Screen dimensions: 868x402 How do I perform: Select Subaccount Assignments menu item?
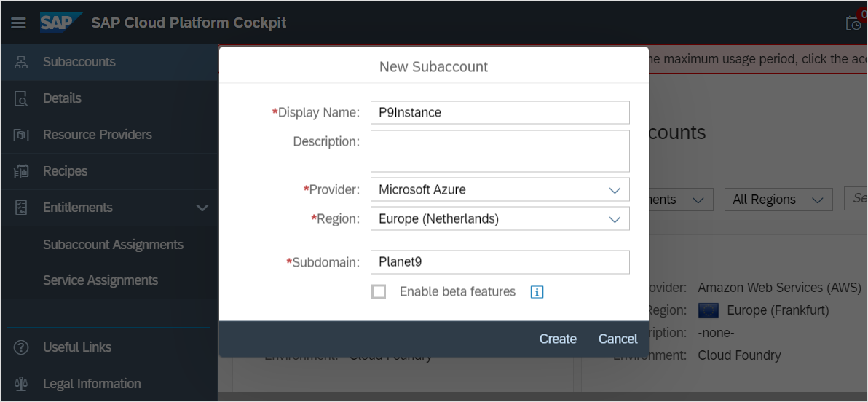pyautogui.click(x=113, y=245)
